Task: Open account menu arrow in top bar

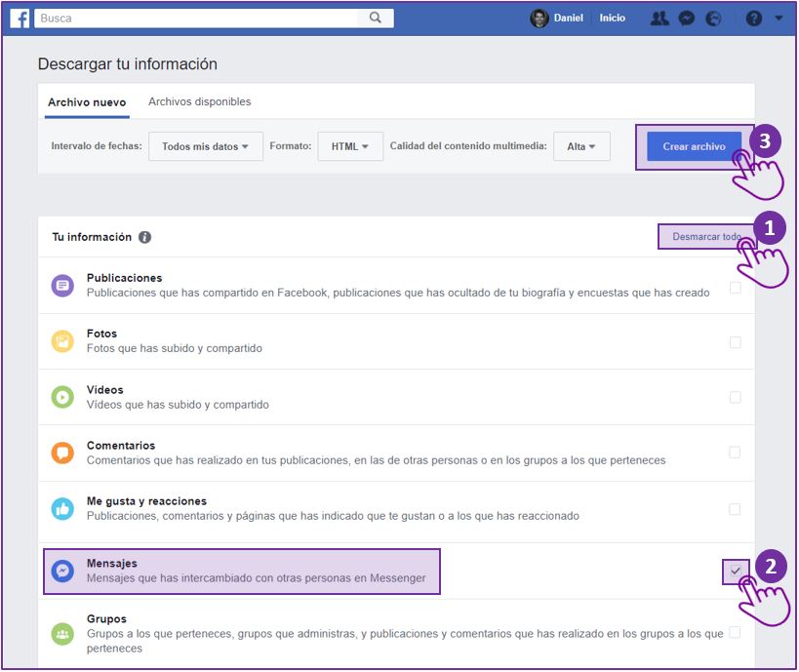Action: pos(779,18)
